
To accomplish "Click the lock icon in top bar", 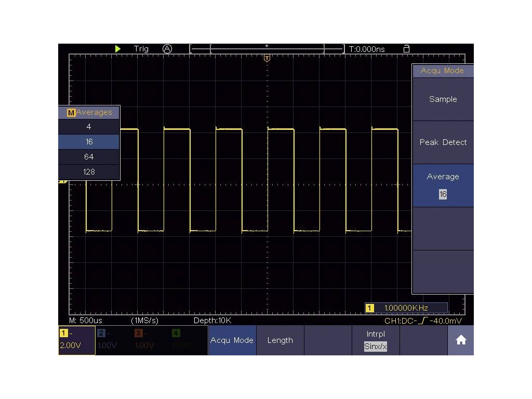I will tap(406, 49).
